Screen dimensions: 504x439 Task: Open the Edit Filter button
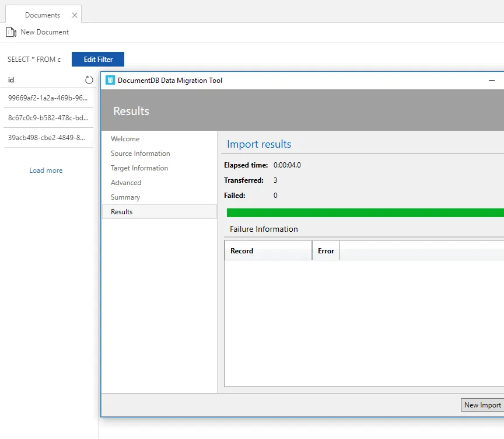click(98, 59)
